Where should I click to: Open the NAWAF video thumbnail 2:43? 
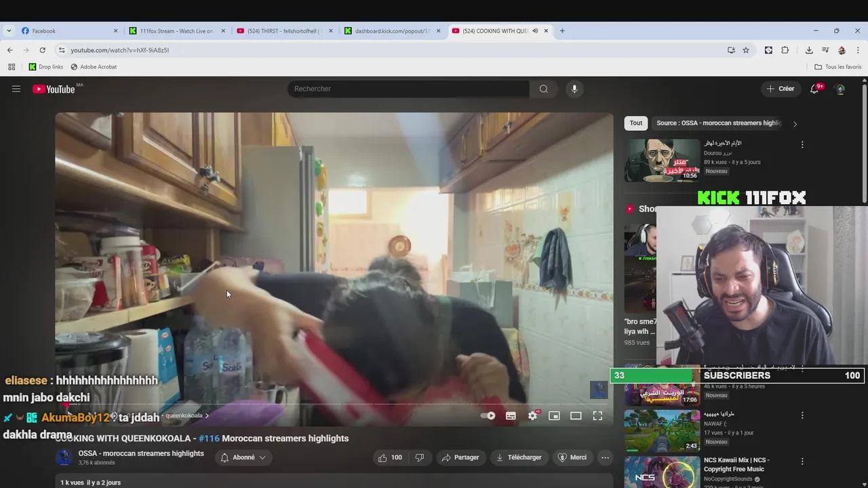coord(662,431)
